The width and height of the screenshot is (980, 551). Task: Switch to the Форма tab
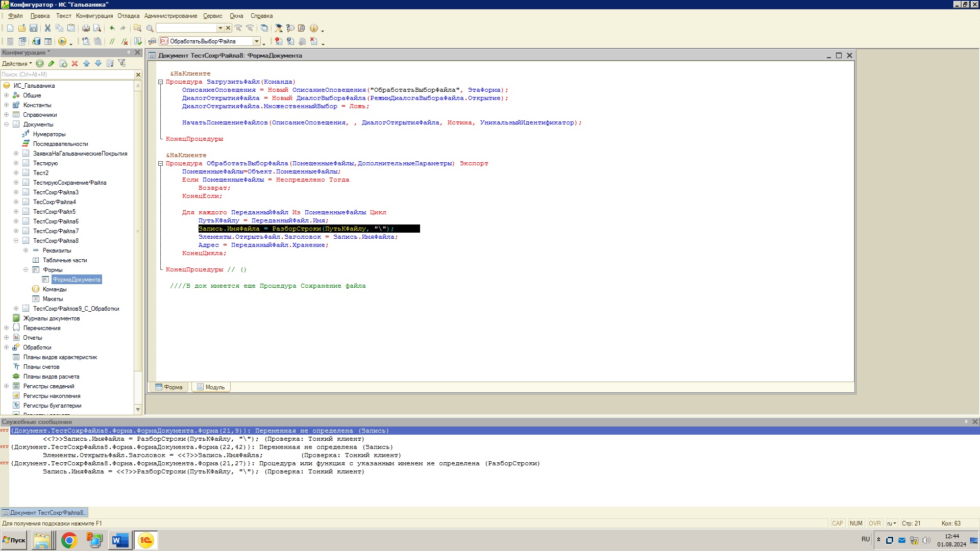(x=168, y=387)
